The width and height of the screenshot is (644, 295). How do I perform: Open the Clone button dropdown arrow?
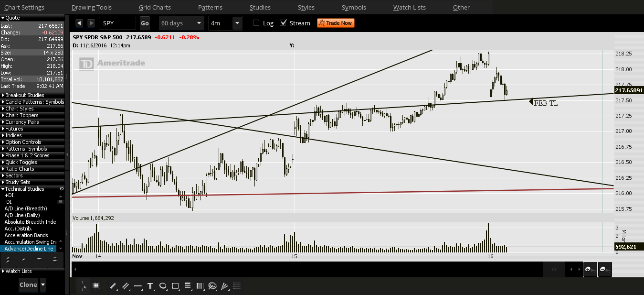pos(43,285)
